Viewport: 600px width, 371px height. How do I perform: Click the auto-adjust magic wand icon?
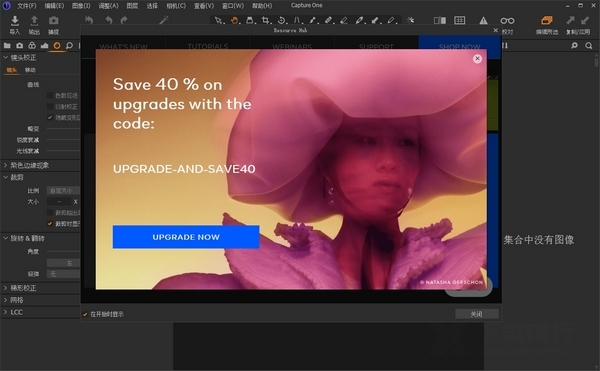(x=163, y=20)
